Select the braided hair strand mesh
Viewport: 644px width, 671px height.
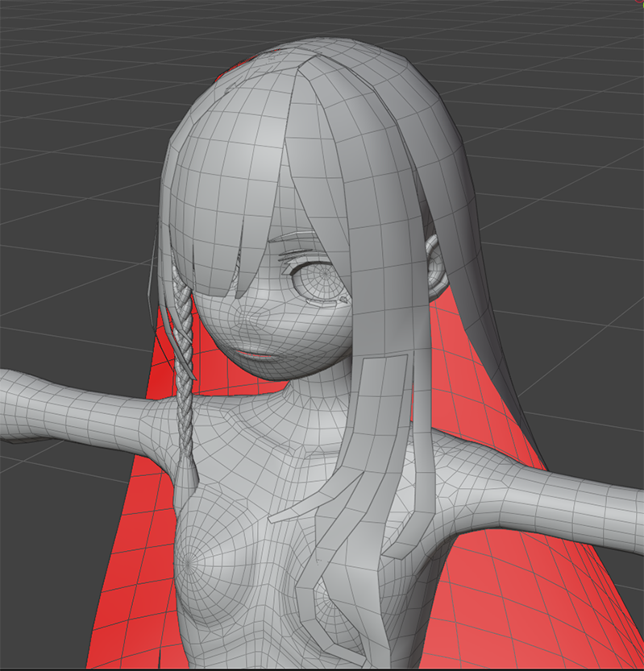point(184,381)
